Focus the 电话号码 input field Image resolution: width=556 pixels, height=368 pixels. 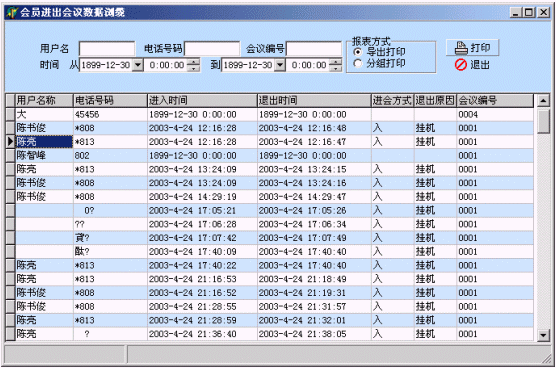[x=212, y=49]
